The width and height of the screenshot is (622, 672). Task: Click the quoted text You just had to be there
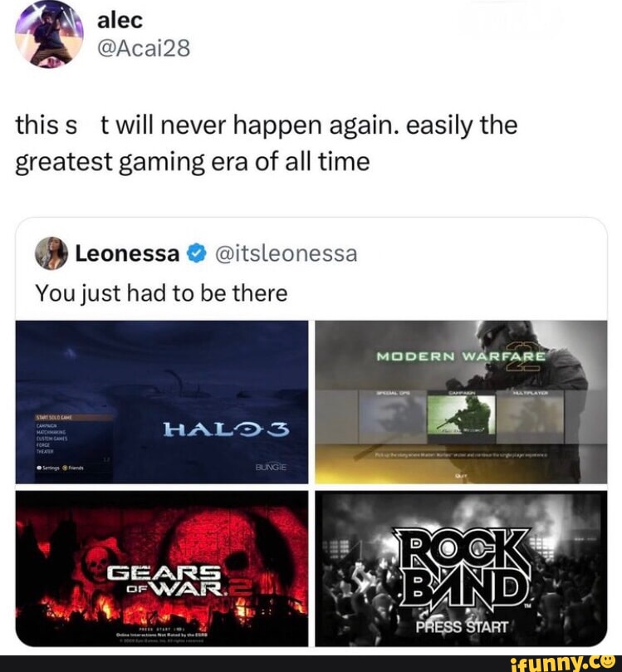(x=161, y=293)
